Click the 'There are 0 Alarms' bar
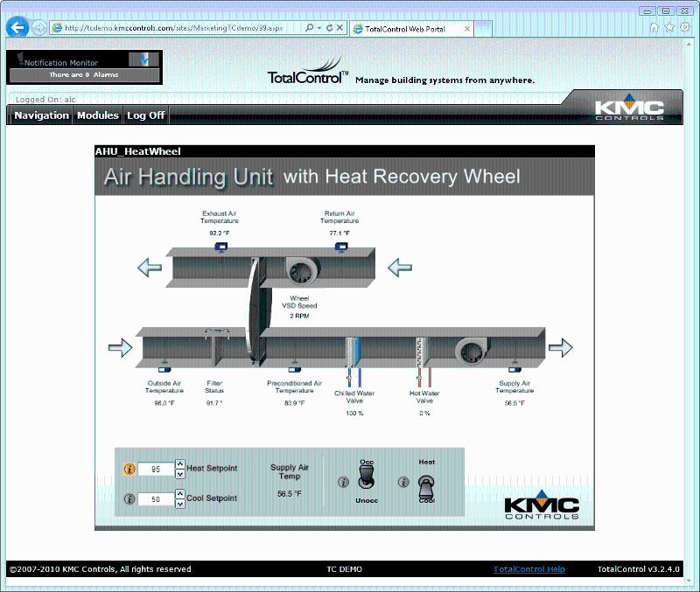 (x=84, y=75)
